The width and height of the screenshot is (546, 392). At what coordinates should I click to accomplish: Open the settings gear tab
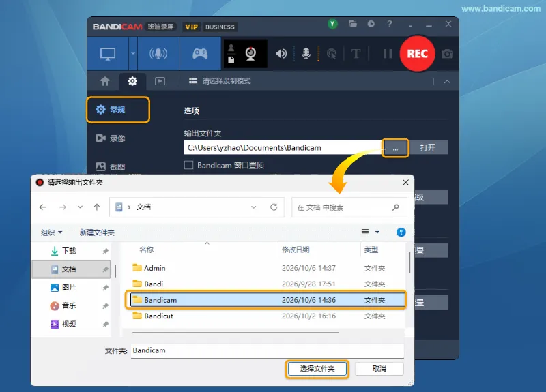coord(132,81)
